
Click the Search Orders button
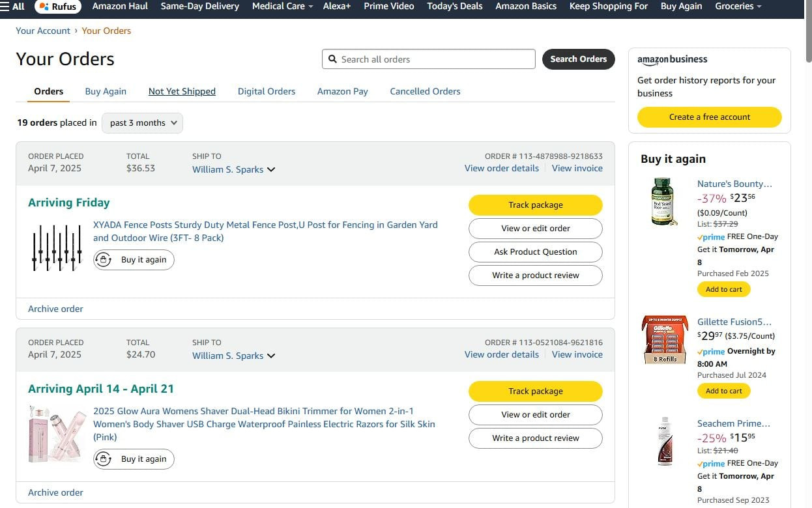click(x=579, y=59)
